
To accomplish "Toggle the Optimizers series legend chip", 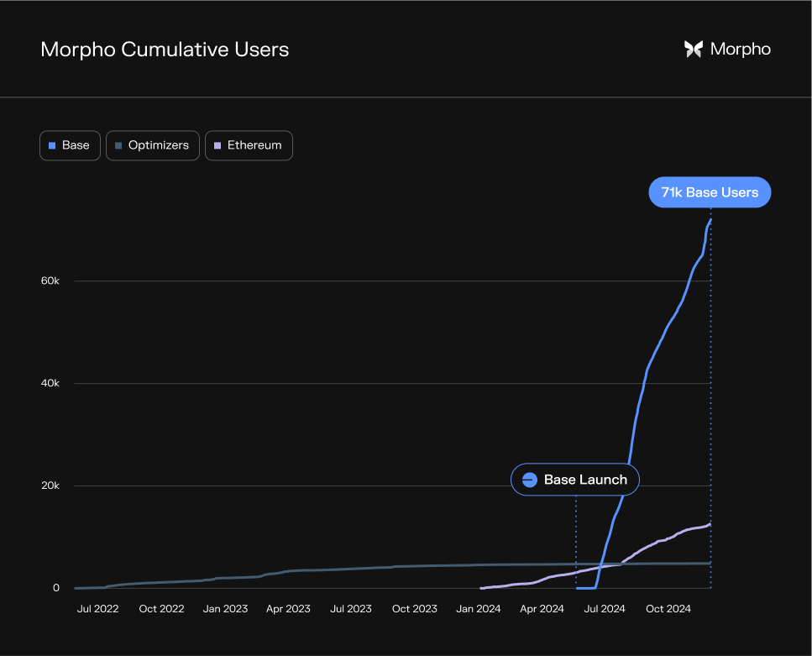I will pos(153,145).
